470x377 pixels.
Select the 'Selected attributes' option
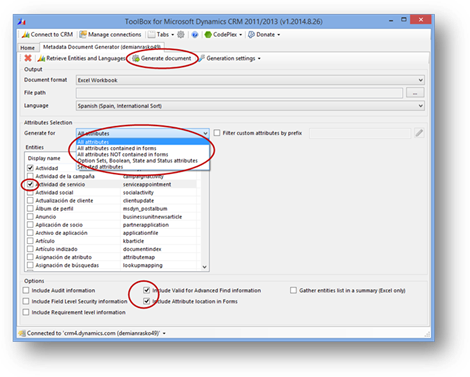[x=143, y=167]
